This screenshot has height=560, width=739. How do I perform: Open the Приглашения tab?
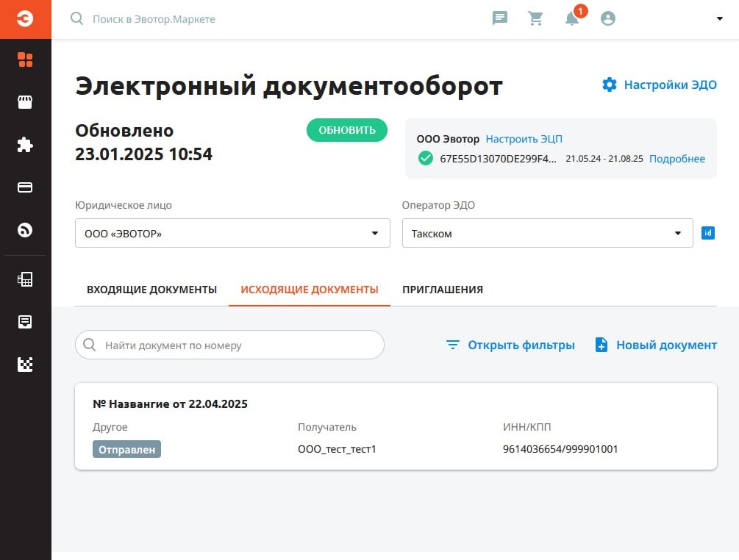tap(443, 290)
